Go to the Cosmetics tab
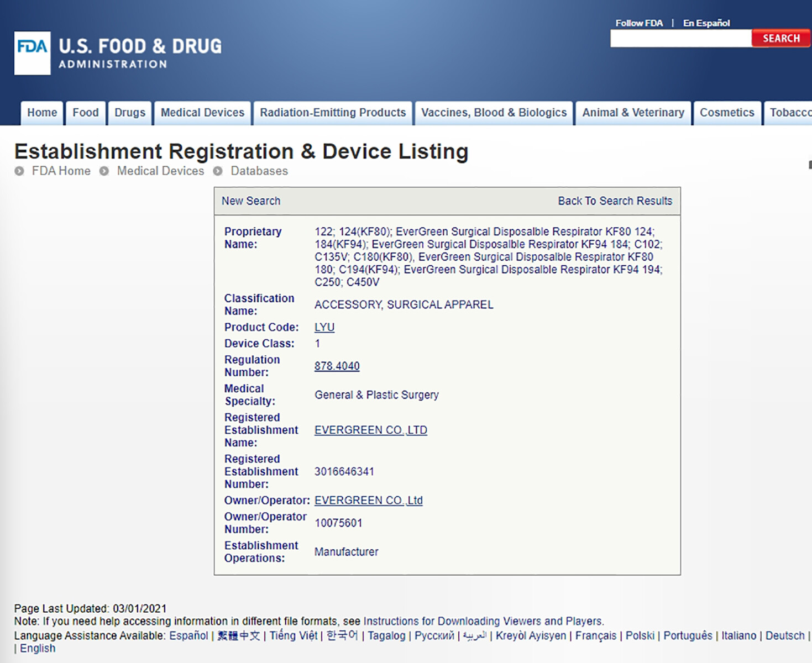 click(x=727, y=113)
